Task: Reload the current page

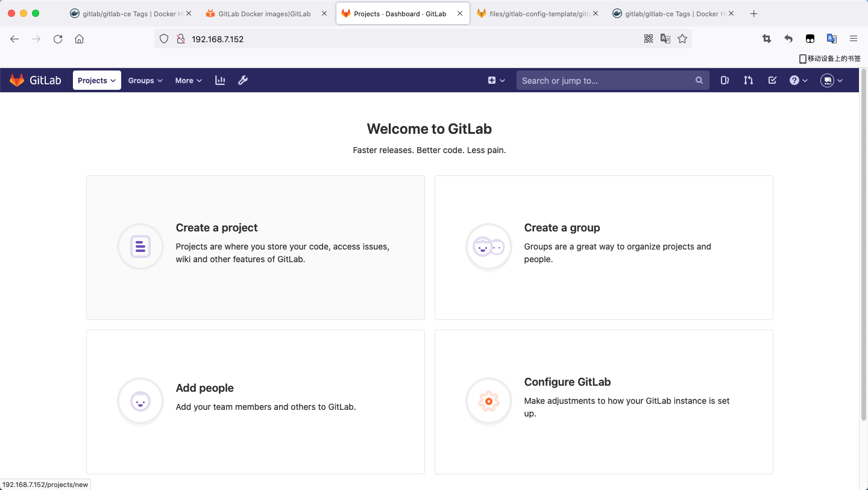Action: point(58,39)
